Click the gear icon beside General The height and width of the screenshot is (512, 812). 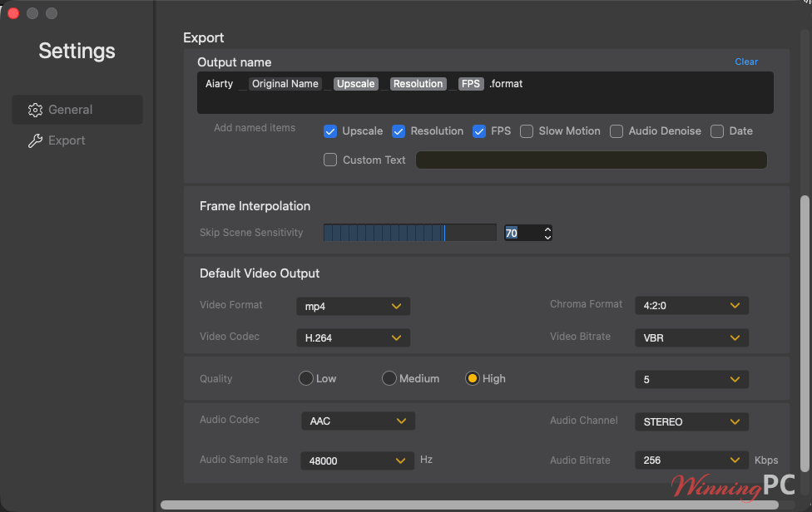[x=35, y=110]
